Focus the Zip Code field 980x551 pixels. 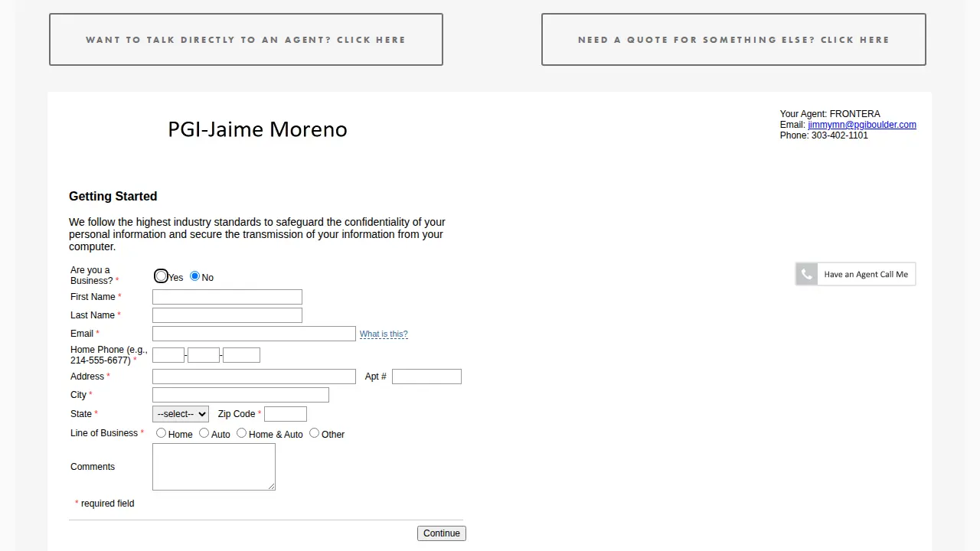[286, 414]
